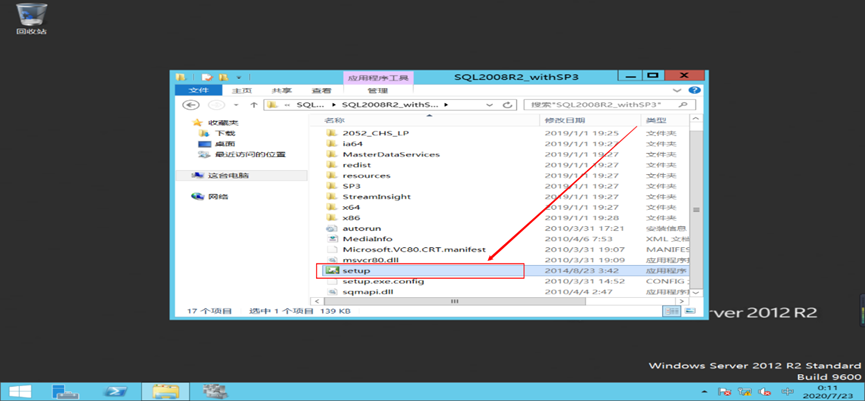Click the search magnifier icon
The image size is (865, 401).
click(x=684, y=105)
